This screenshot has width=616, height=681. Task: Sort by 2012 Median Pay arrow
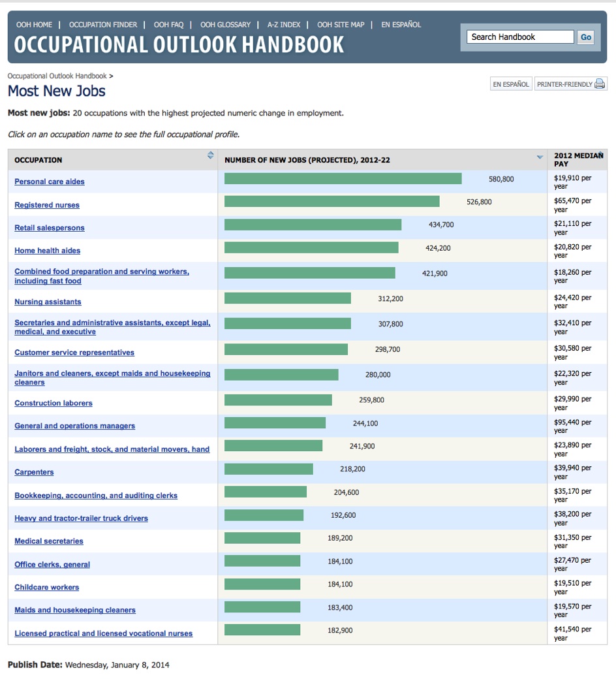(x=600, y=155)
